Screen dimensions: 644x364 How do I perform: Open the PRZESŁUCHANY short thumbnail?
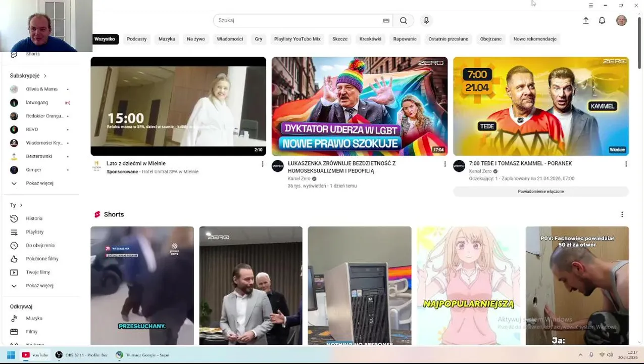pyautogui.click(x=142, y=286)
